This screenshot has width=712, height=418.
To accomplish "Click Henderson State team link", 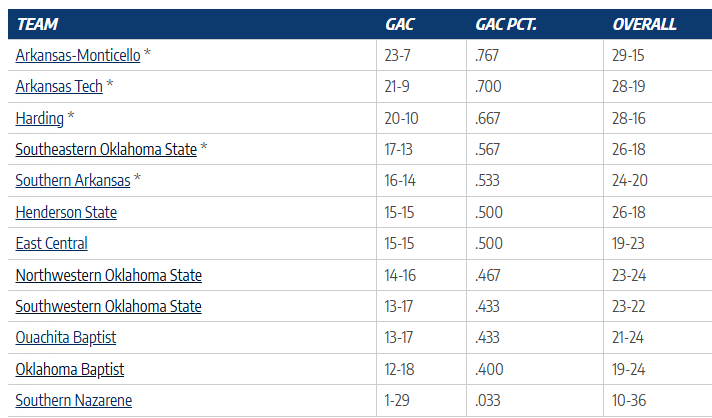I will 66,212.
